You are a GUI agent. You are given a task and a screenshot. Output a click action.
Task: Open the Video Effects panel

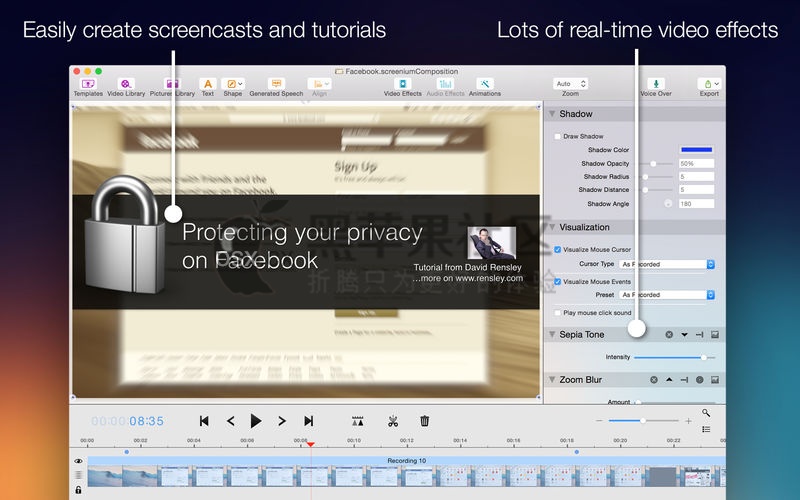point(403,84)
